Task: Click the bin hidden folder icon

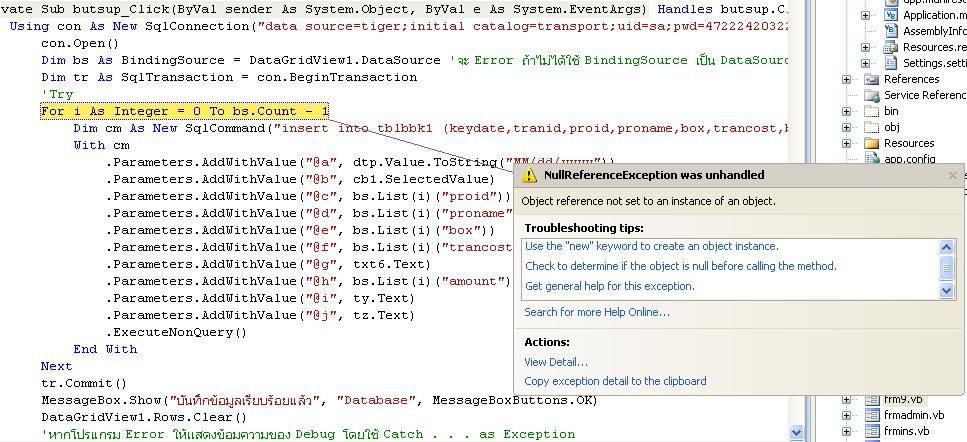Action: [x=871, y=111]
